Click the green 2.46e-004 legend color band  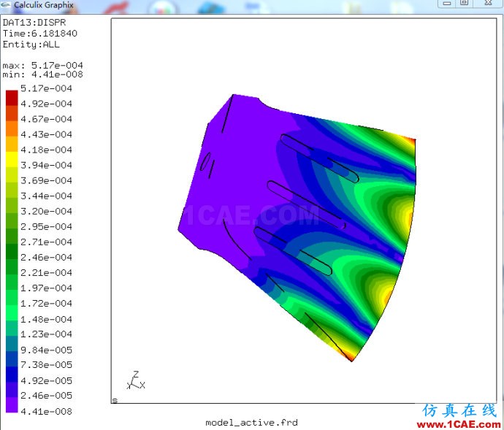(12, 251)
